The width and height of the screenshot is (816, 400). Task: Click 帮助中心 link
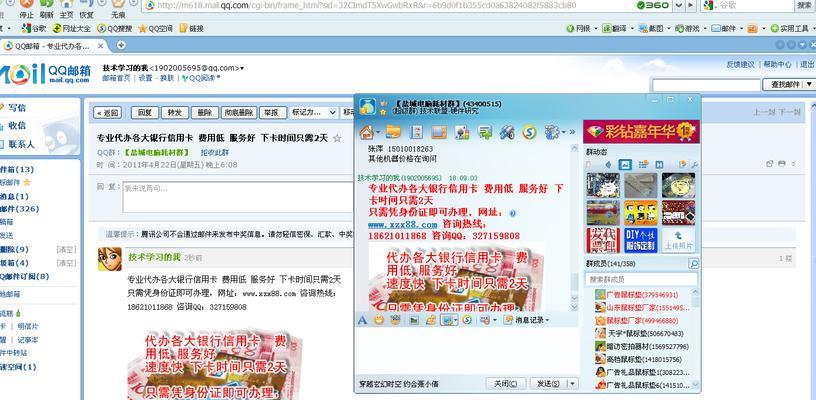point(777,64)
